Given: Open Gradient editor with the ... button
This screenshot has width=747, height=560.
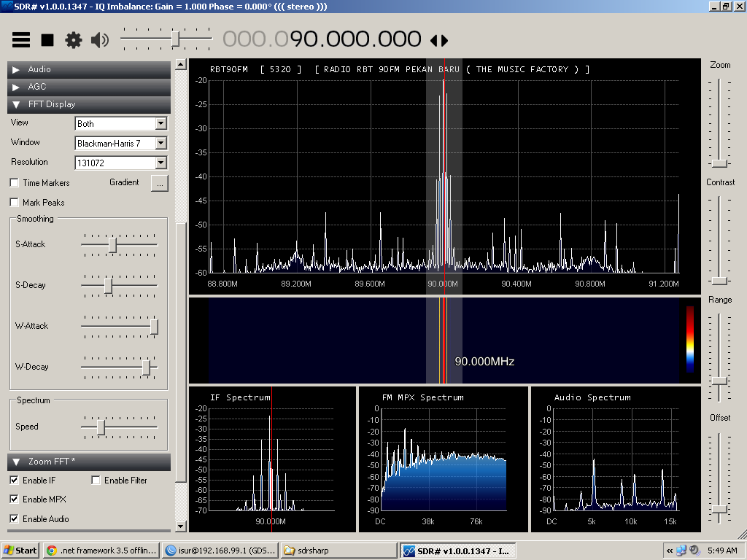Looking at the screenshot, I should click(160, 183).
